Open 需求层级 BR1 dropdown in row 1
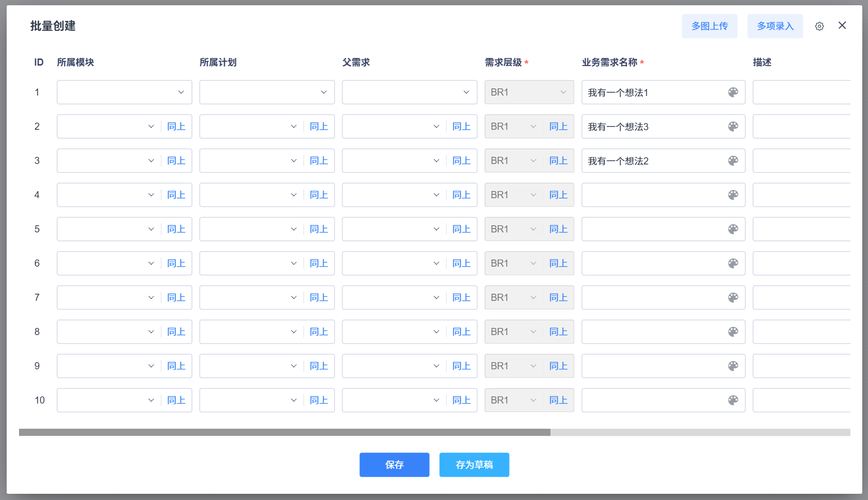This screenshot has height=500, width=868. (x=530, y=92)
